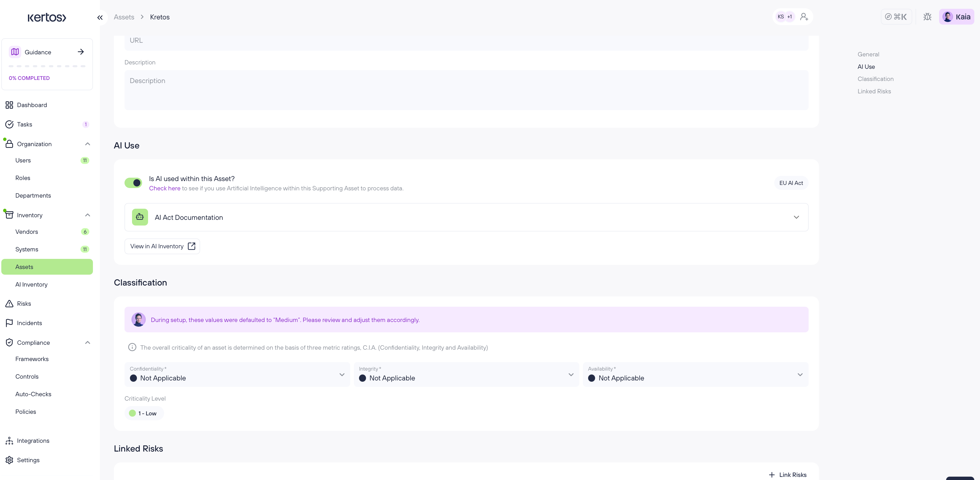Click the Kaia assistant avatar in the setup notice

point(138,320)
